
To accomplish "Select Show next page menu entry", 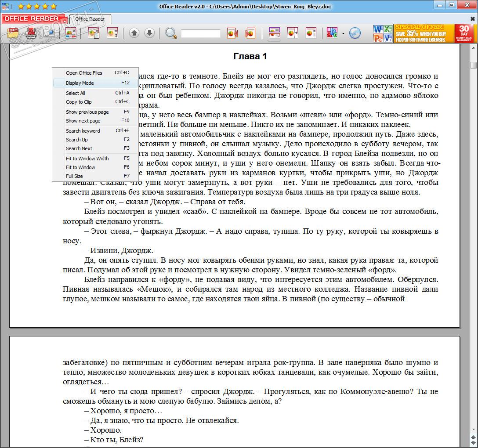I will coord(95,121).
